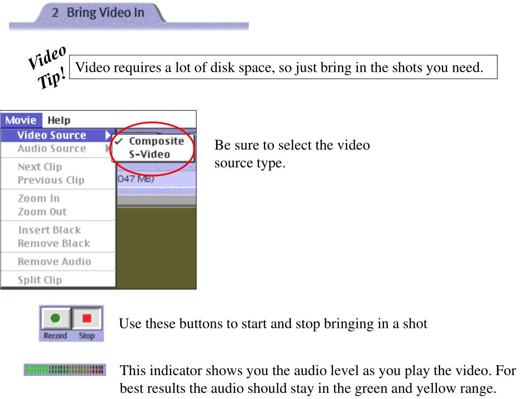
Task: Expand the Audio Source submenu arrow
Action: [x=108, y=149]
